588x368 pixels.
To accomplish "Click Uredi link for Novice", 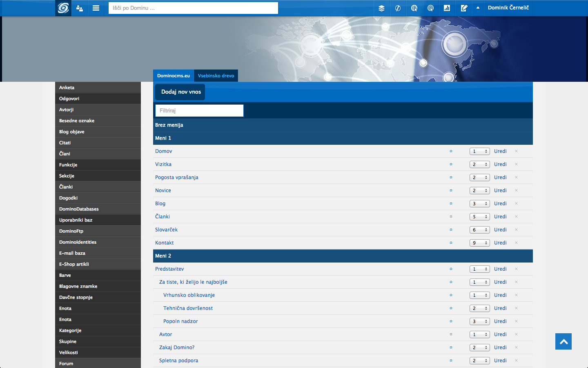I will pos(500,191).
